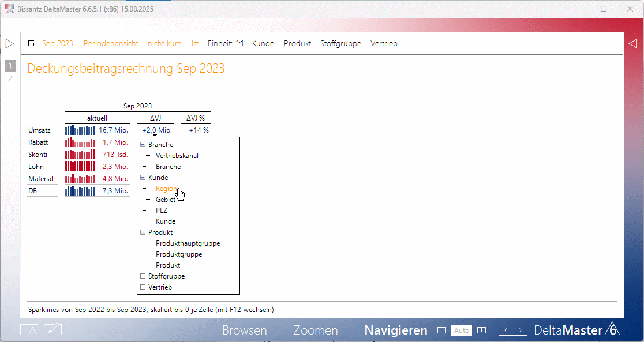The image size is (644, 342).
Task: Click the pencil edit icon in bottom bar
Action: coord(53,330)
